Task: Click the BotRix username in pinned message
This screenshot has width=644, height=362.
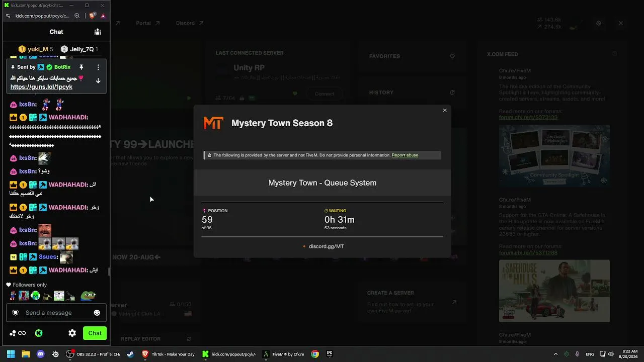Action: coord(62,67)
